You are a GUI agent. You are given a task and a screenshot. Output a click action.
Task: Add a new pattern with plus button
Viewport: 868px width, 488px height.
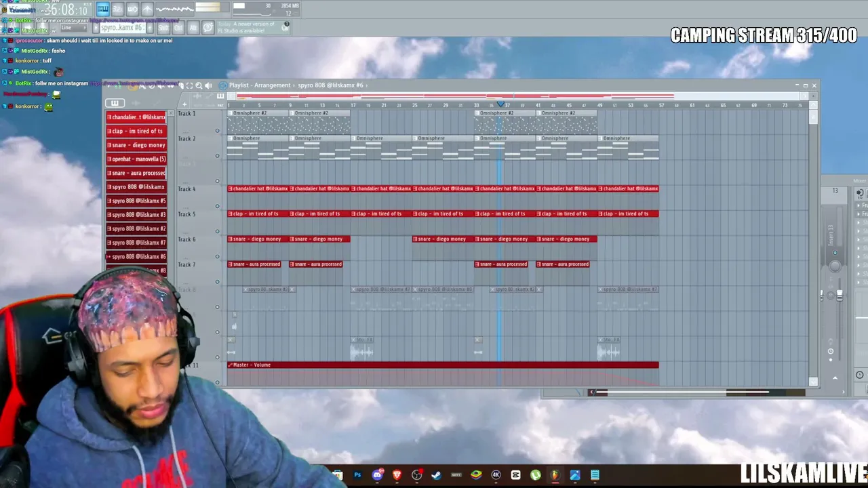tap(150, 28)
